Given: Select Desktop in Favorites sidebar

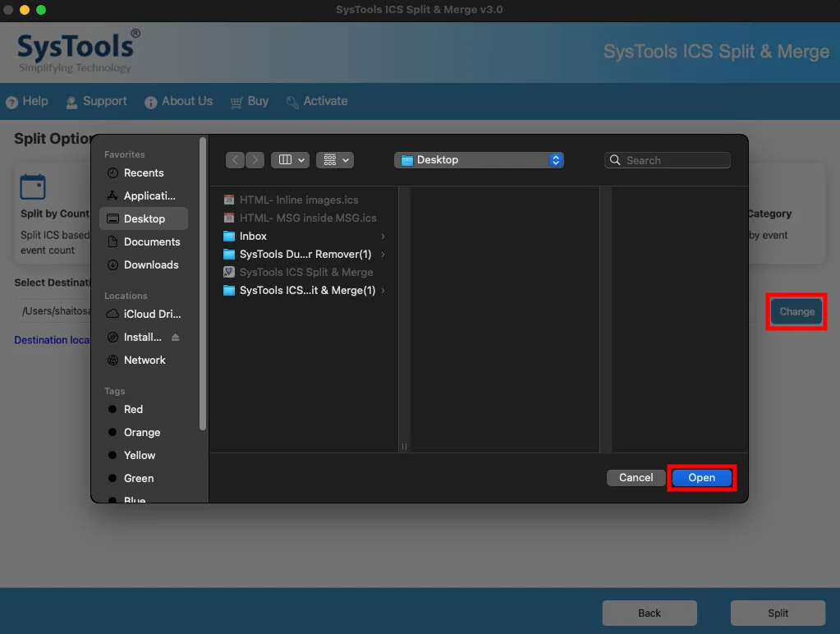Looking at the screenshot, I should [144, 218].
